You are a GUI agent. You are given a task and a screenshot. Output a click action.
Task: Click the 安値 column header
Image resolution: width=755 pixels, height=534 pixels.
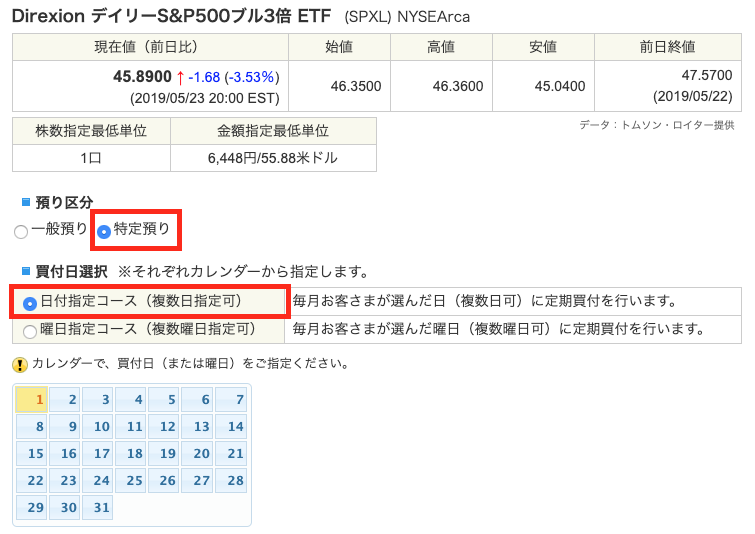click(543, 47)
